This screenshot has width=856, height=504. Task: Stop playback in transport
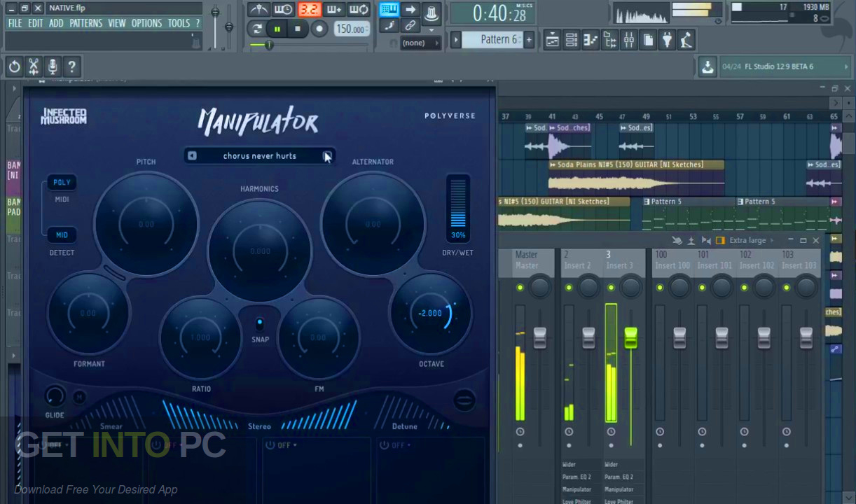pos(298,29)
